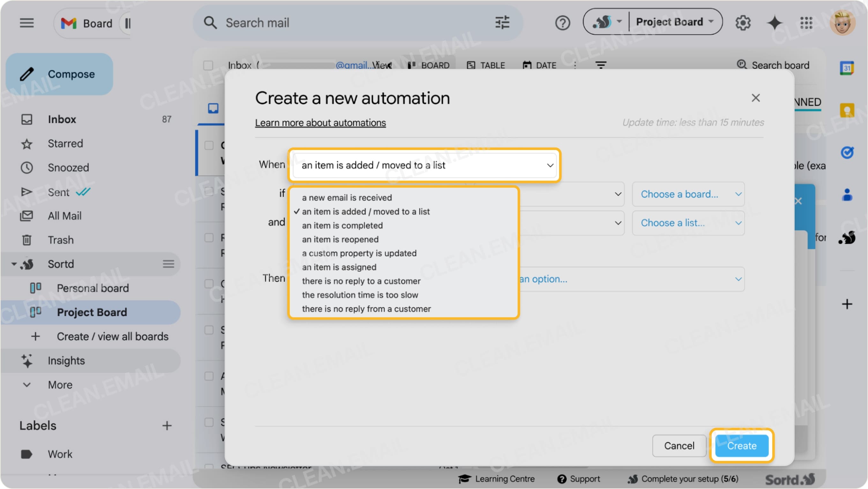The image size is (868, 489).
Task: Switch to the DATE view tab
Action: 539,65
